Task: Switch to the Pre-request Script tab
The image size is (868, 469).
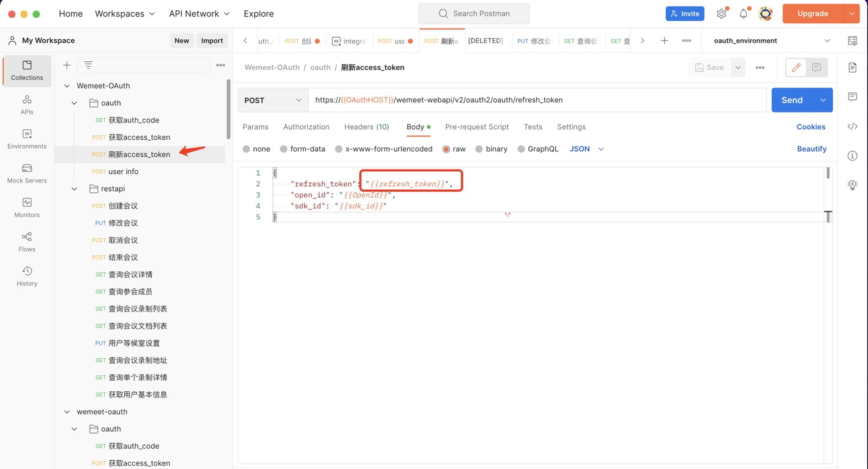Action: click(477, 127)
